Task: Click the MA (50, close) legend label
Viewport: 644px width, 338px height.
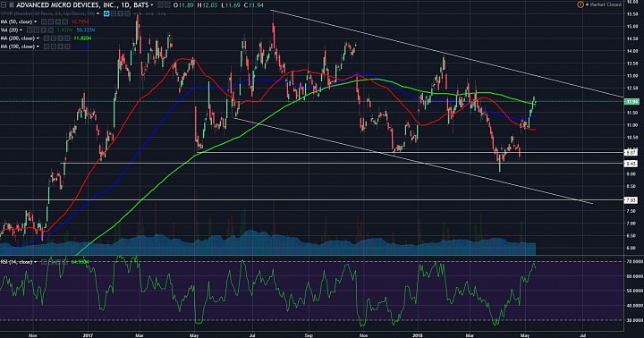Action: 16,21
